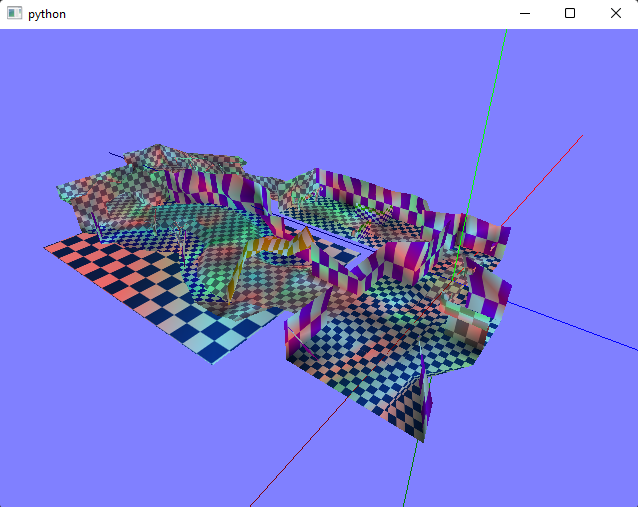Close the python window
Viewport: 638px width, 507px height.
click(x=616, y=13)
